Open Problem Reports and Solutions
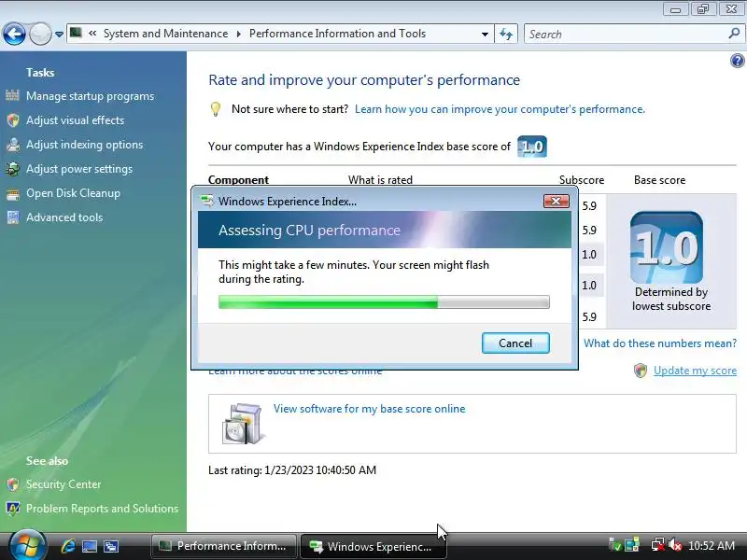Viewport: 747px width, 560px height. pyautogui.click(x=102, y=509)
